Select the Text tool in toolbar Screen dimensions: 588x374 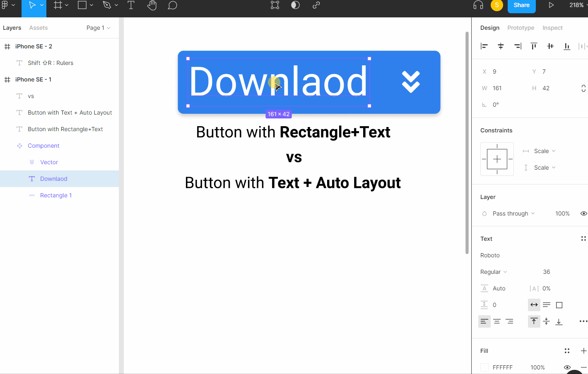click(x=131, y=5)
